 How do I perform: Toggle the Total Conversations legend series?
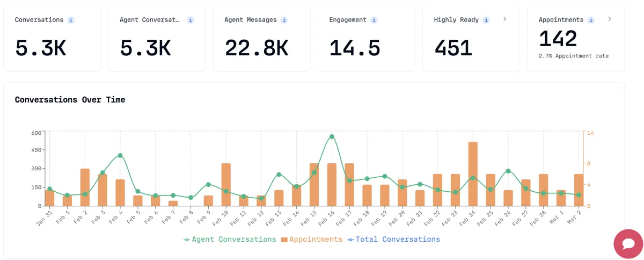(x=393, y=240)
